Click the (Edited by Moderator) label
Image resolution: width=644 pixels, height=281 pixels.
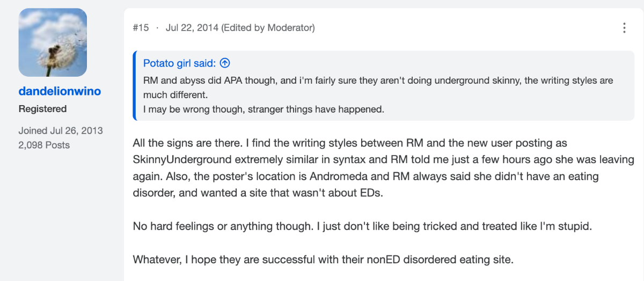click(x=268, y=27)
